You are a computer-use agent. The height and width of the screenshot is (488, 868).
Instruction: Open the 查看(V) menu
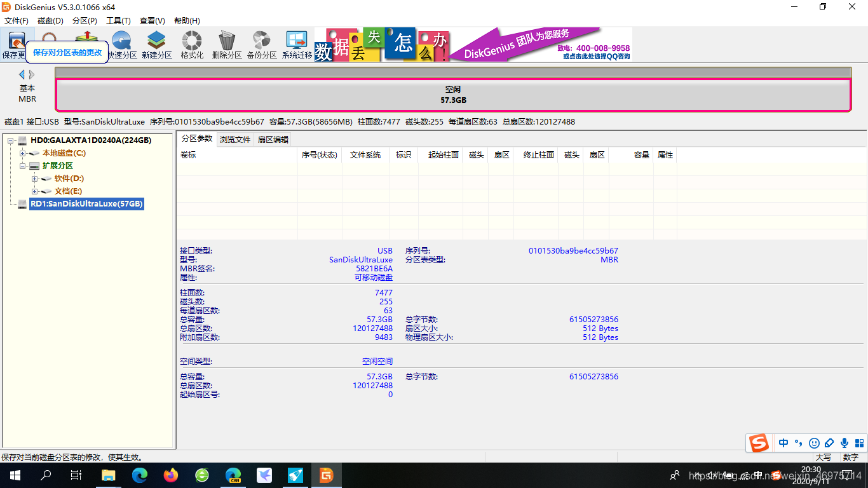(152, 21)
